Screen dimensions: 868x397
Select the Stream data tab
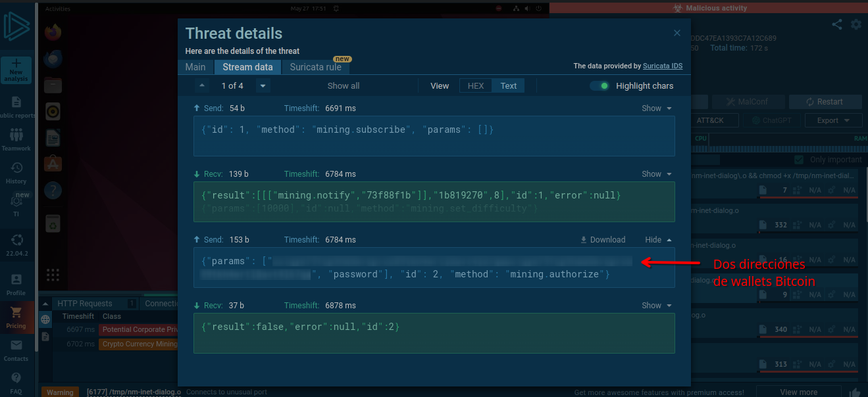click(x=247, y=67)
